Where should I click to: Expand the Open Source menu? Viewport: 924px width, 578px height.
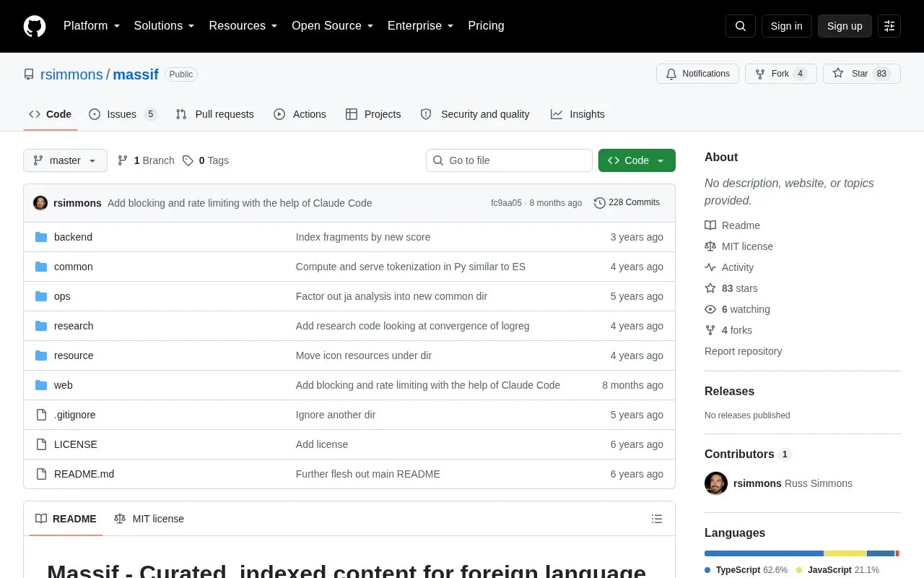point(332,26)
